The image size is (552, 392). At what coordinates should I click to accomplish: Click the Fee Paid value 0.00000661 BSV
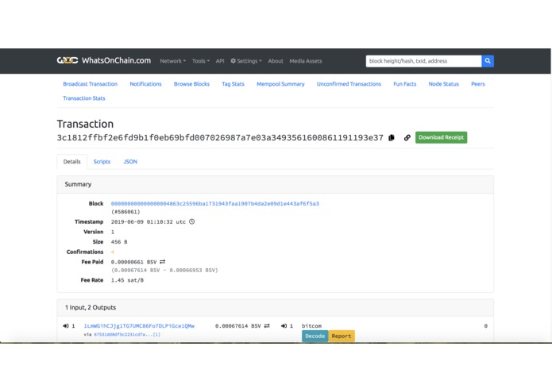point(133,262)
